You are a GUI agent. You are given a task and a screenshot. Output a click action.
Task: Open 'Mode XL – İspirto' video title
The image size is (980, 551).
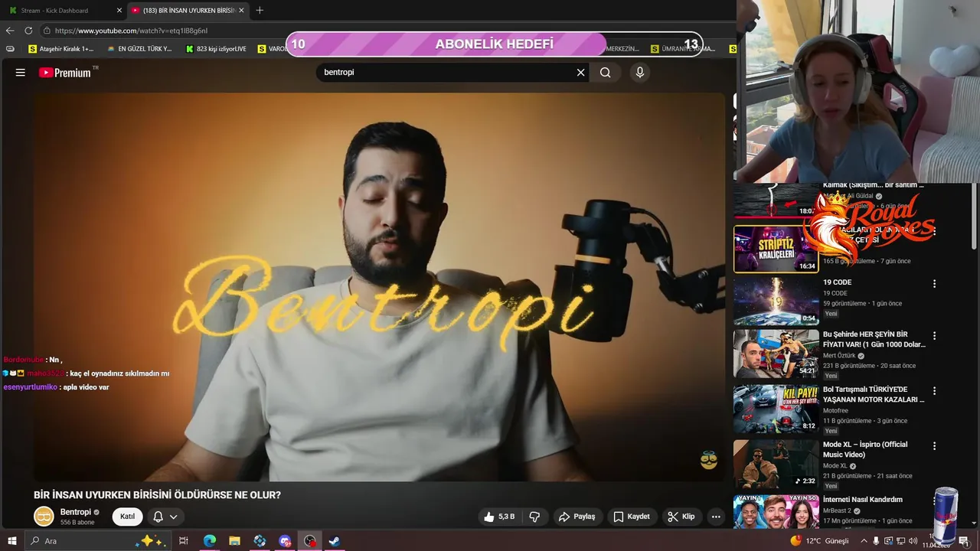(865, 449)
